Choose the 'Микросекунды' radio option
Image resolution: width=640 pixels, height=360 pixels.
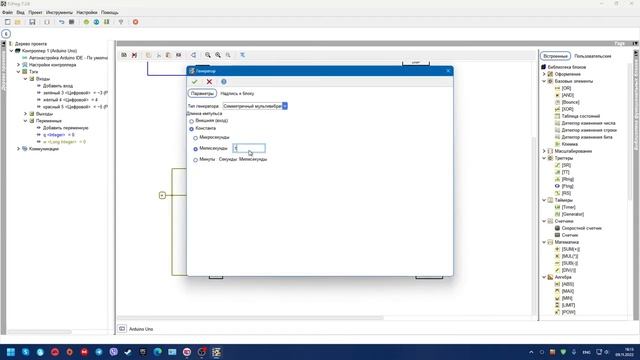pyautogui.click(x=196, y=138)
